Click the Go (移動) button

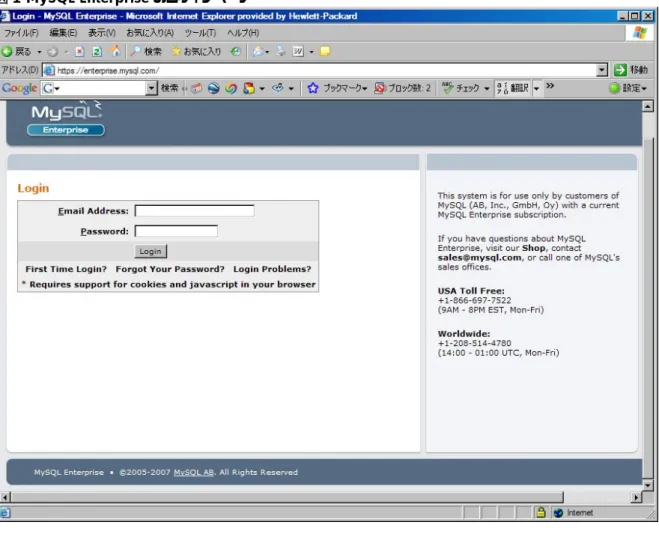[x=630, y=70]
